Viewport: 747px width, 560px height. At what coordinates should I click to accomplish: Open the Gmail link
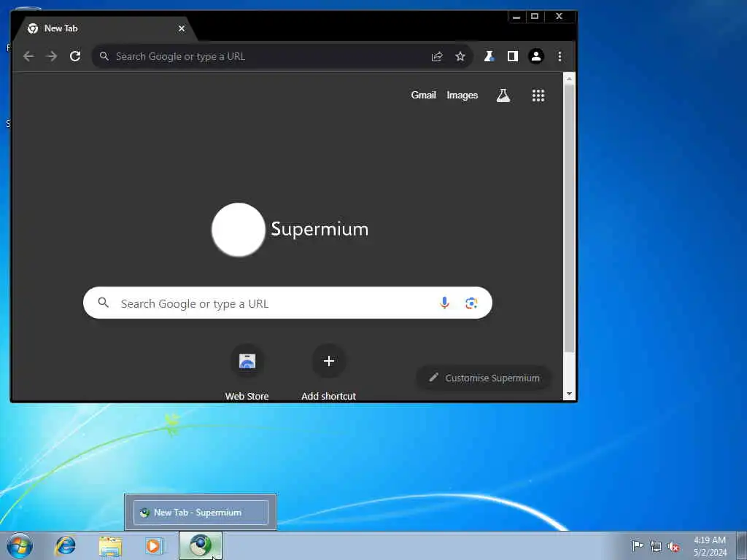click(424, 96)
